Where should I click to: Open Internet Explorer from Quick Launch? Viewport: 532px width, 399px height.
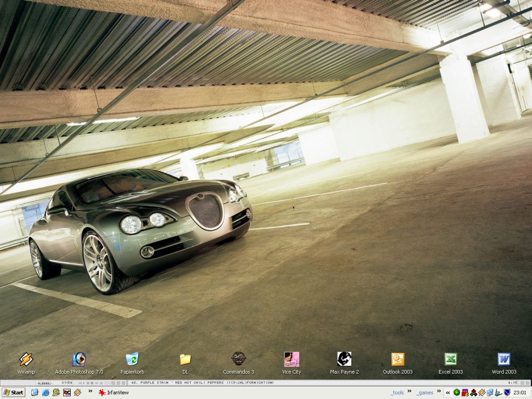(x=46, y=393)
